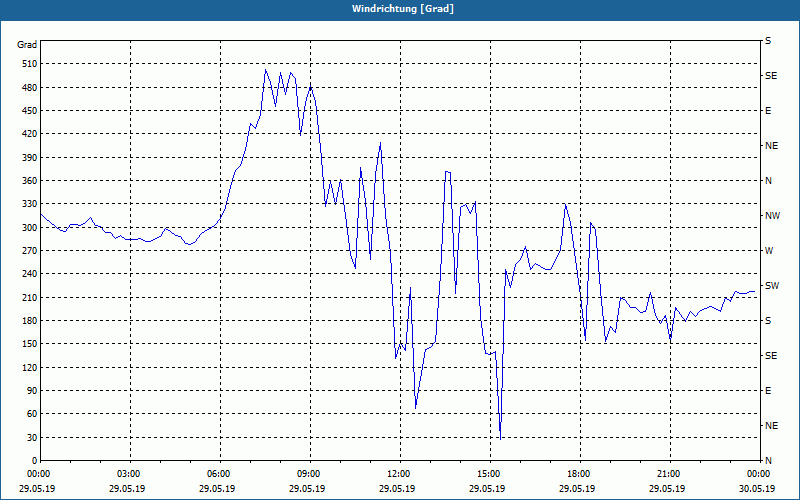The image size is (800, 500).
Task: Select the N compass label level with 360
Action: [x=768, y=181]
